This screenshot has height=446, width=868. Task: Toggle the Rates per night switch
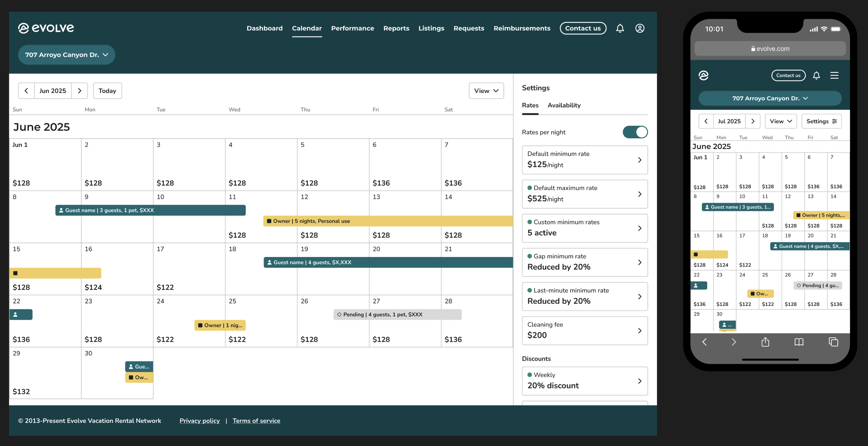(635, 132)
